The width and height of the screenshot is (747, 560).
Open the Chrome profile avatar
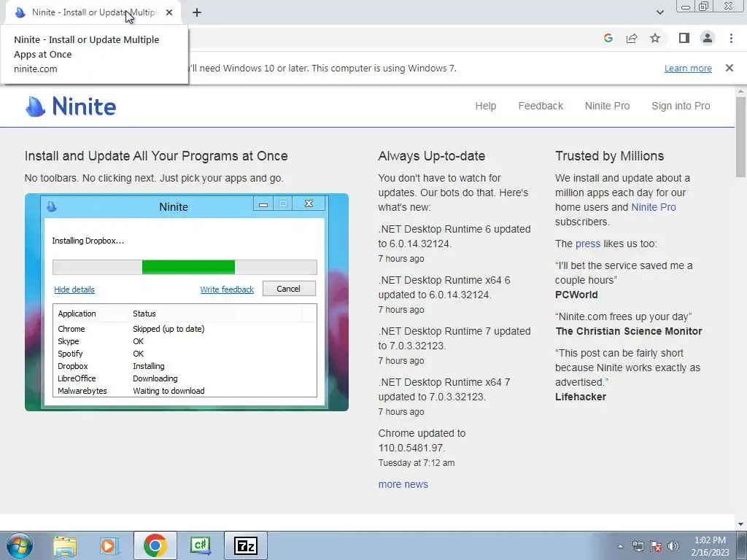[708, 38]
